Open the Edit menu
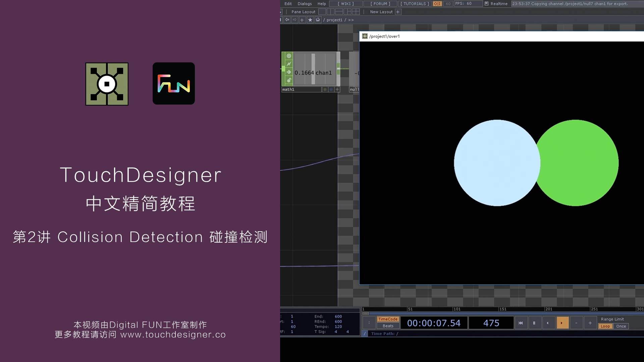Image resolution: width=644 pixels, height=362 pixels. [x=288, y=4]
